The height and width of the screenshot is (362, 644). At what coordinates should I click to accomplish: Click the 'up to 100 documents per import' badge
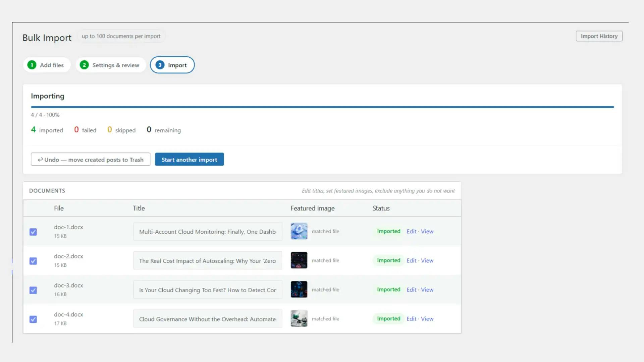[121, 36]
